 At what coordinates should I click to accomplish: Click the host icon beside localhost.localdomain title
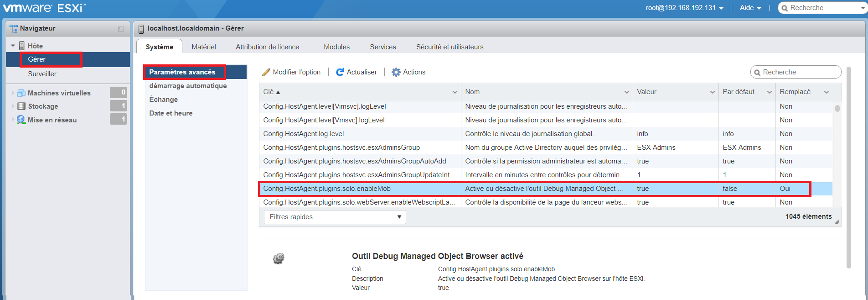(x=141, y=28)
